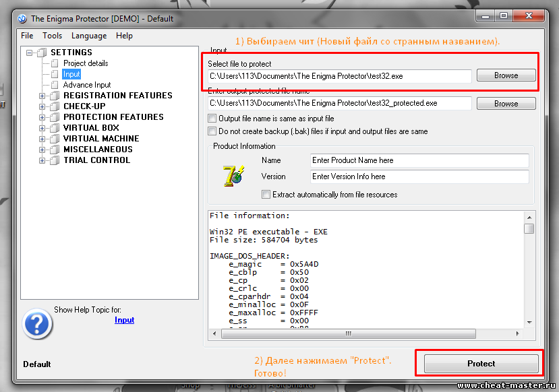Open the Input help topic link
This screenshot has width=559, height=392.
point(125,320)
